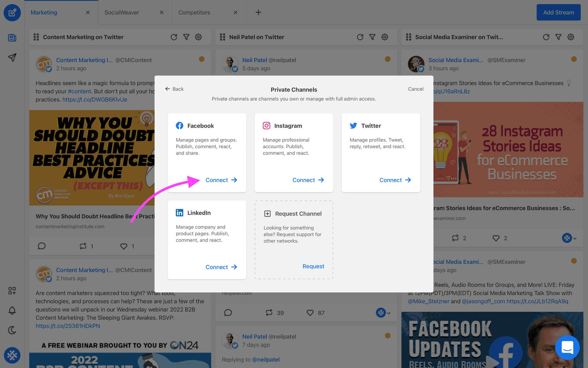
Task: Open the notifications bell icon
Action: tap(12, 310)
